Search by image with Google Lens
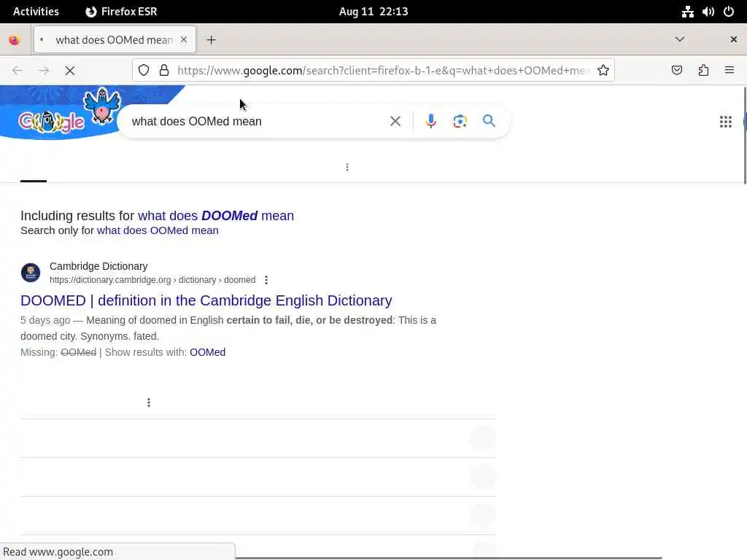Viewport: 747px width, 560px height. [460, 122]
